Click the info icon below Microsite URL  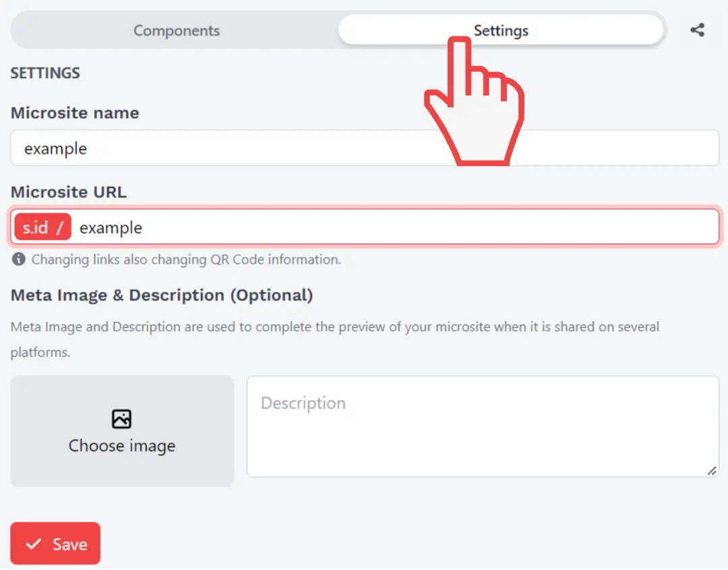pos(19,259)
